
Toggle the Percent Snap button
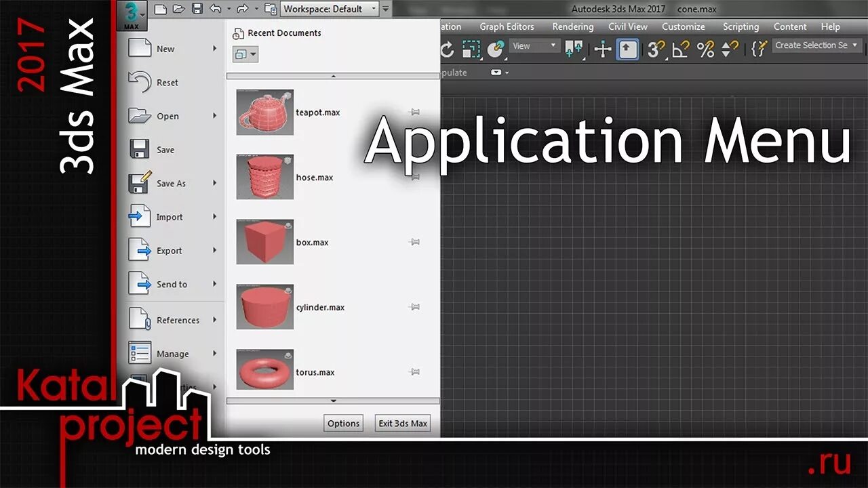pyautogui.click(x=706, y=49)
